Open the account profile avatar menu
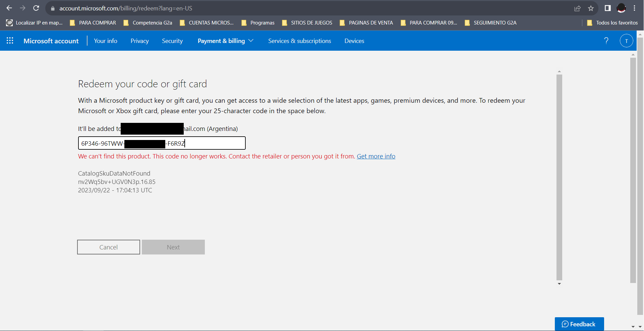Viewport: 644px width, 331px height. [626, 41]
